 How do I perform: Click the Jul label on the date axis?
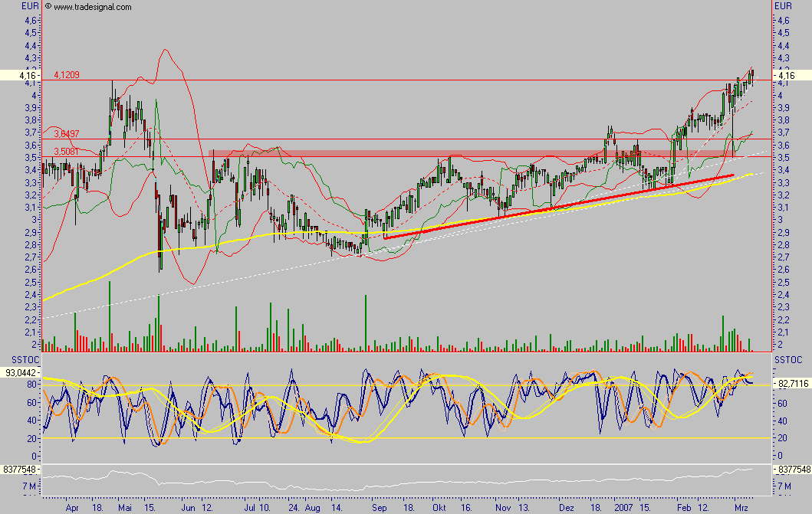click(x=250, y=508)
